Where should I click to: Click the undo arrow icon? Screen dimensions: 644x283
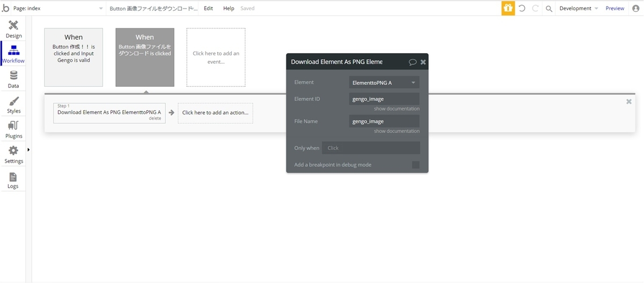(x=522, y=9)
